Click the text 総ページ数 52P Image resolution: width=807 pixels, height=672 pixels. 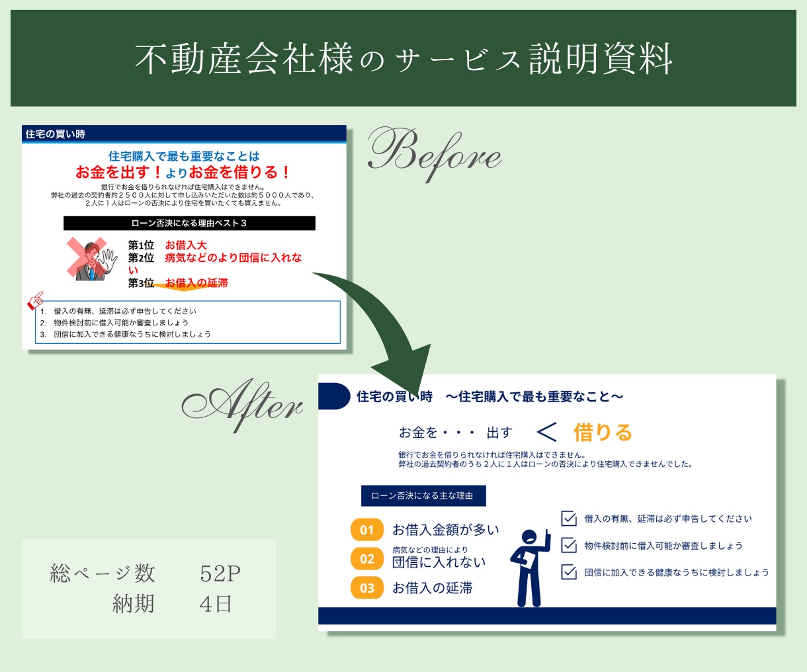[x=145, y=573]
